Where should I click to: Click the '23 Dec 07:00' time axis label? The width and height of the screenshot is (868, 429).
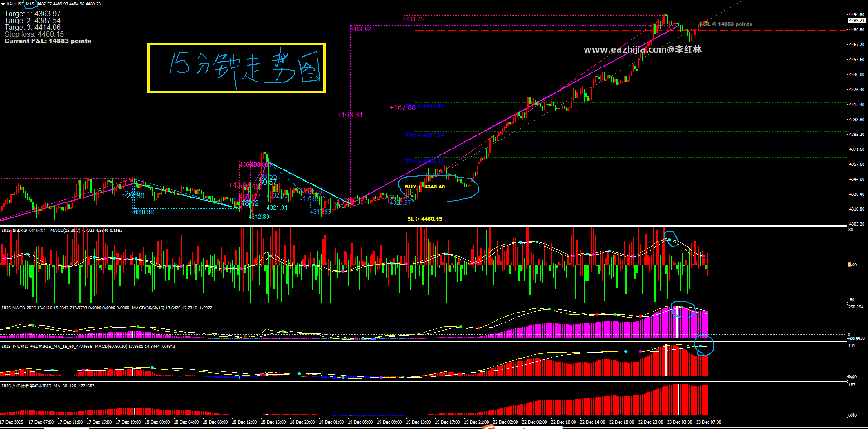[708, 422]
